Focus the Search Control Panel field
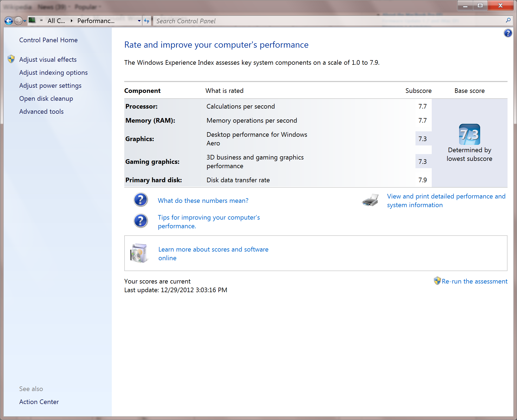The width and height of the screenshot is (517, 420). pos(329,21)
